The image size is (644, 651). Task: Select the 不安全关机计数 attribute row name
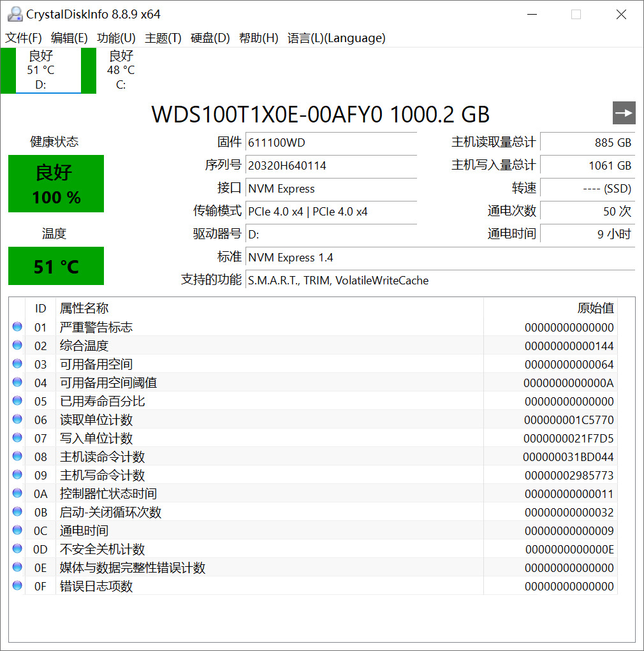point(102,549)
